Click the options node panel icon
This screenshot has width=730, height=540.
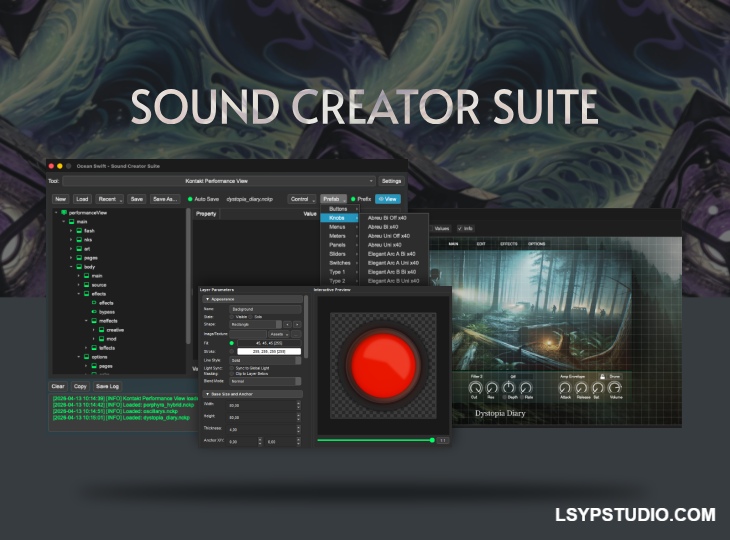[87, 357]
